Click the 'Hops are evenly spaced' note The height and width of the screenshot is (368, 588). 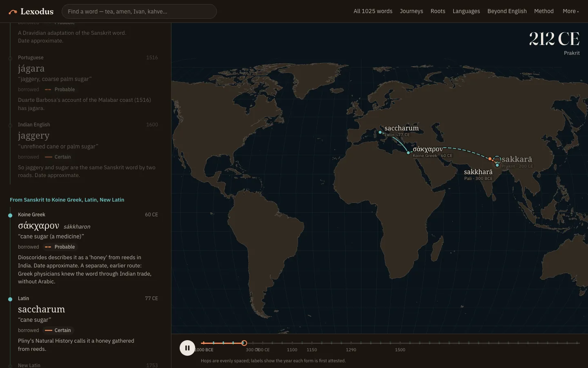273,361
